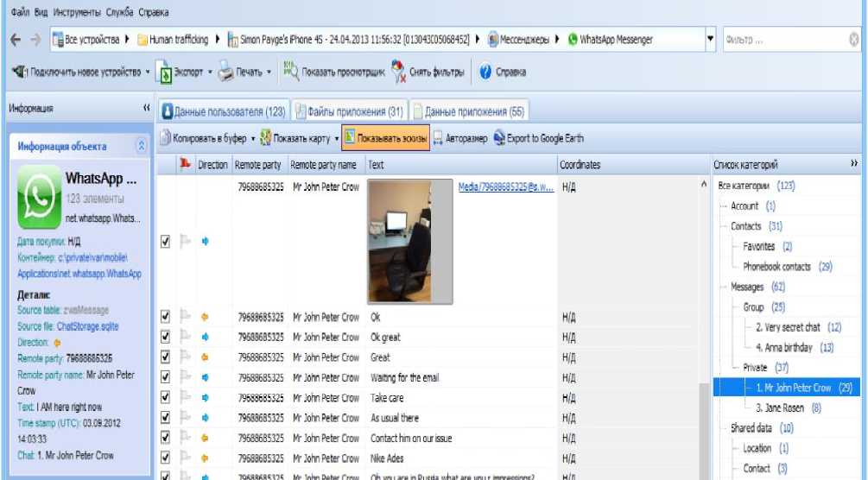Focus the Фильтр search field
Screen dimensions: 868x480
click(785, 40)
